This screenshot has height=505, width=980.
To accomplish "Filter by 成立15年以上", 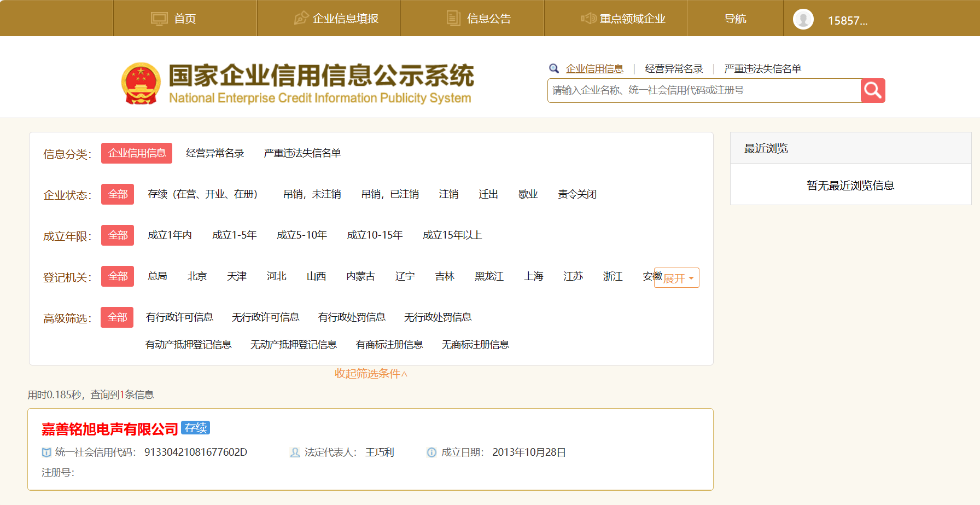I will (452, 235).
